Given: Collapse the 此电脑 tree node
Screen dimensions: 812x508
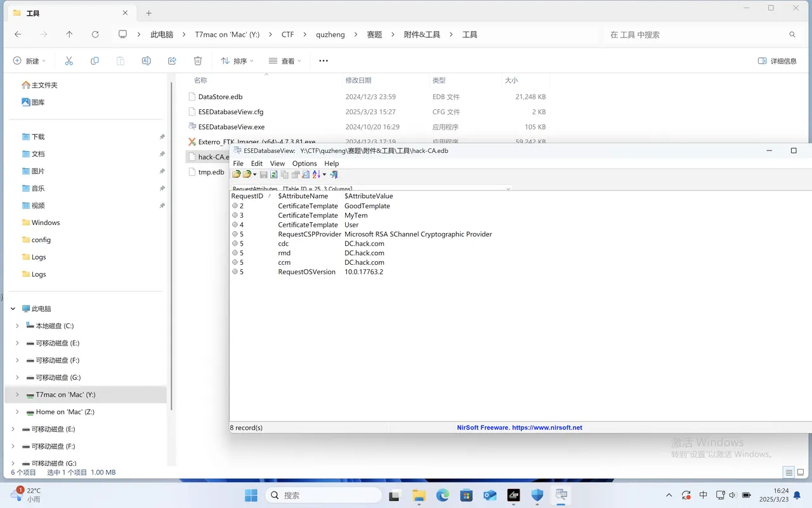Looking at the screenshot, I should coord(13,309).
